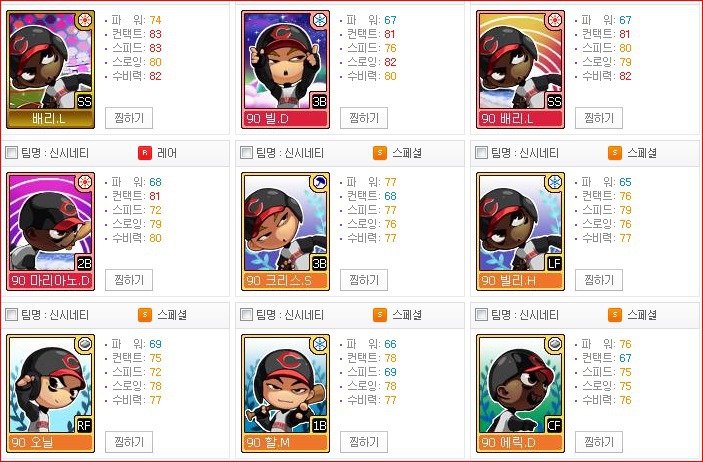
Task: Click the 스페셜 grade label above 빌리.H card
Action: (642, 153)
